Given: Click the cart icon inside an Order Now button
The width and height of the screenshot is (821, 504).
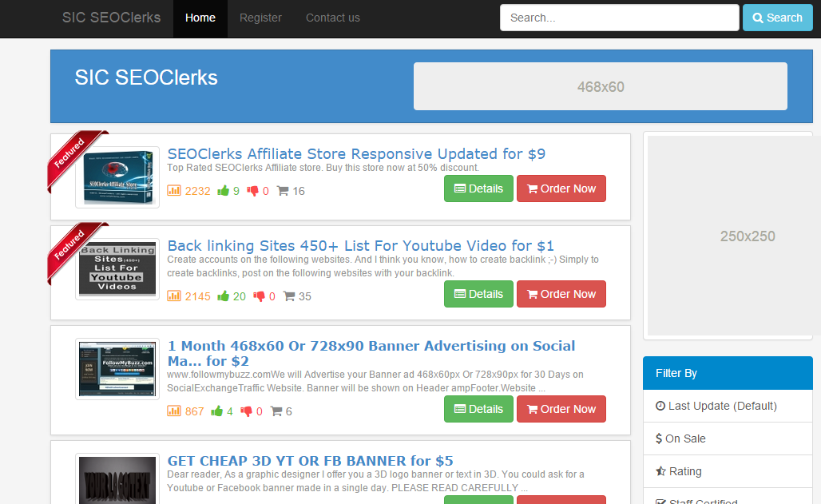Looking at the screenshot, I should click(x=533, y=189).
